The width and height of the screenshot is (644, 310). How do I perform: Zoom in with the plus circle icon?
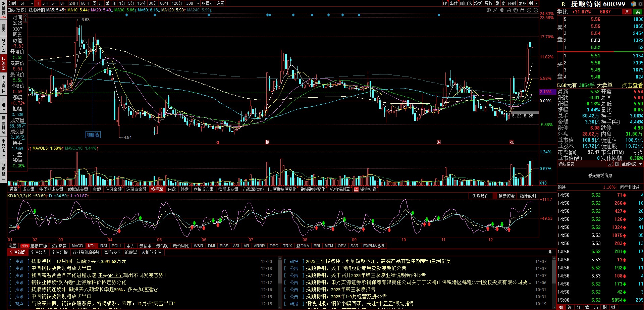529,10
